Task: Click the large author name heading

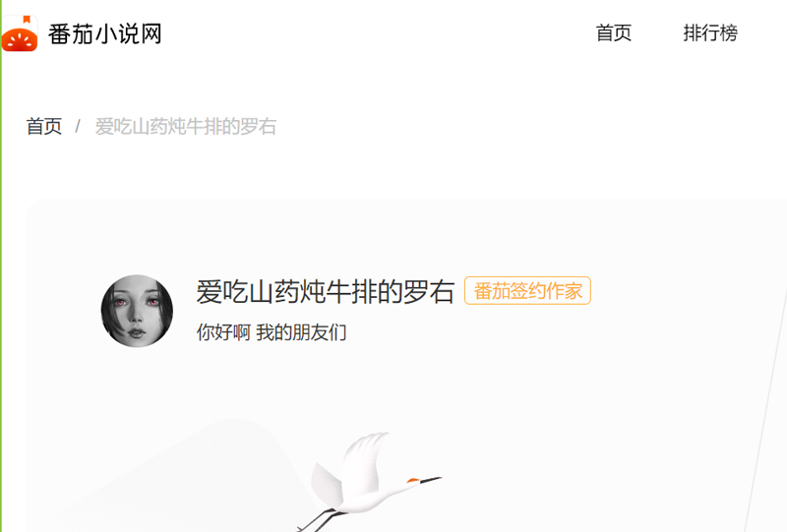Action: (326, 291)
